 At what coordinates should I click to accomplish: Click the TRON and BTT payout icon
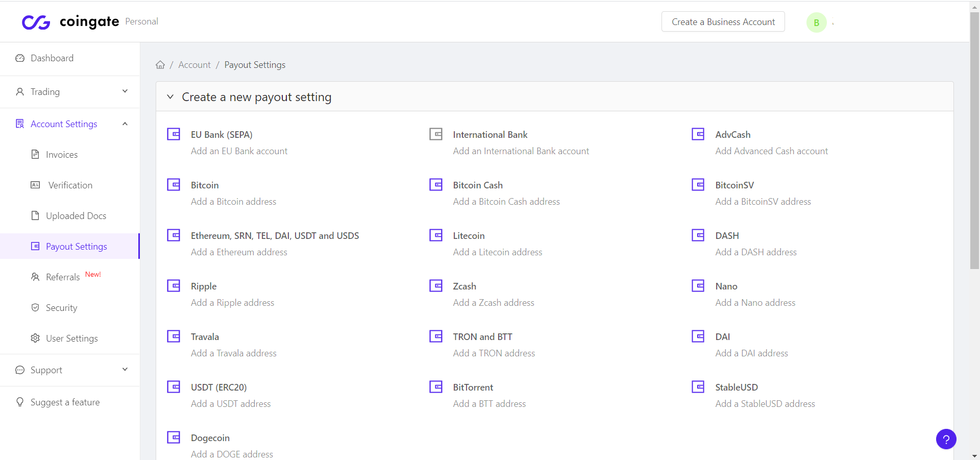[x=436, y=336]
